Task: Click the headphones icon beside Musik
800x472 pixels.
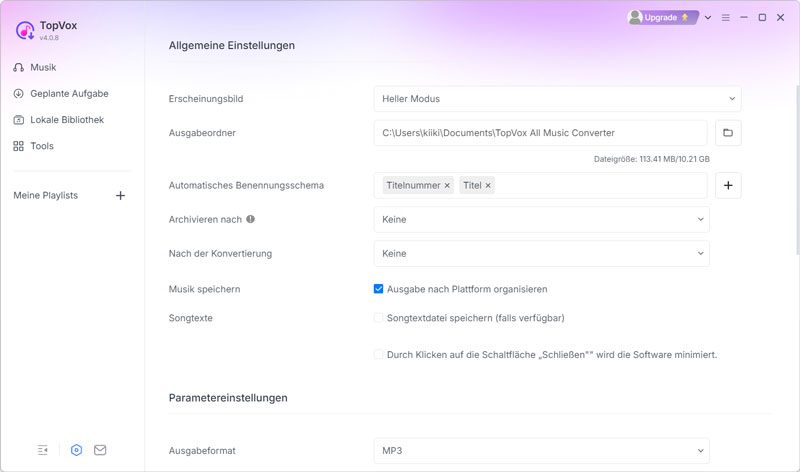Action: point(18,67)
